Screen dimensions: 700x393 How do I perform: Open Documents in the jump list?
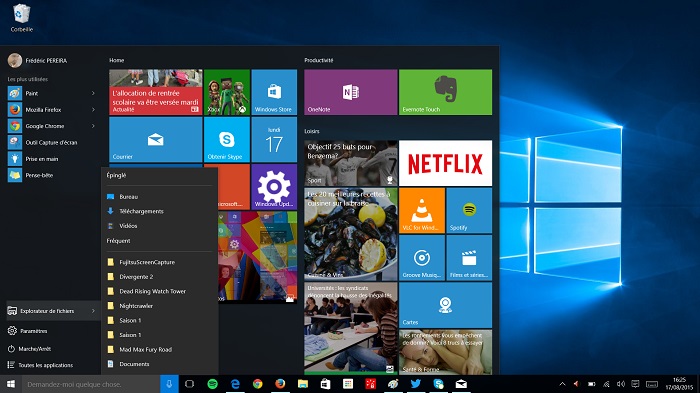click(x=159, y=364)
